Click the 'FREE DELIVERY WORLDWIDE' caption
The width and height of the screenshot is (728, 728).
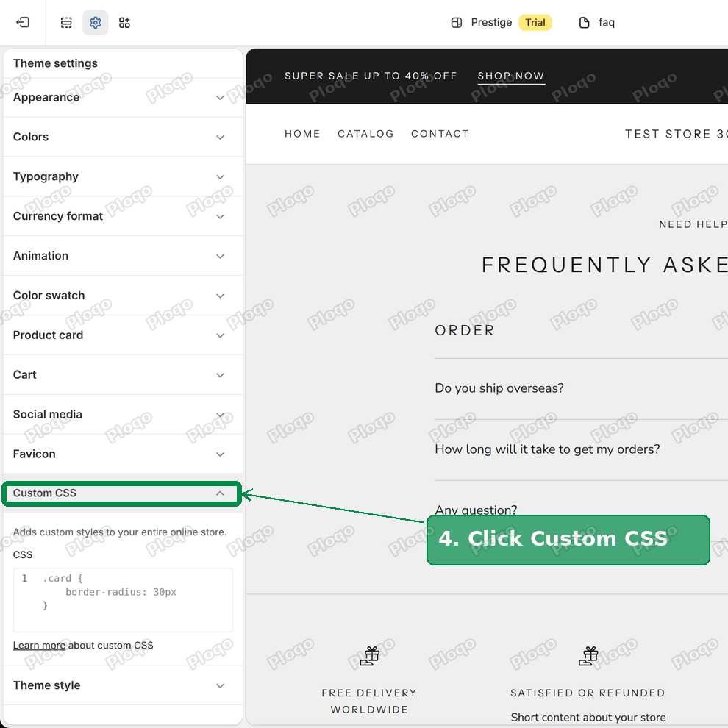369,701
